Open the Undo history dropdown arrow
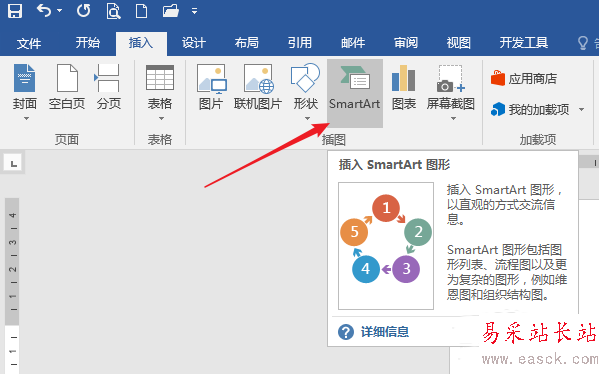 point(60,11)
